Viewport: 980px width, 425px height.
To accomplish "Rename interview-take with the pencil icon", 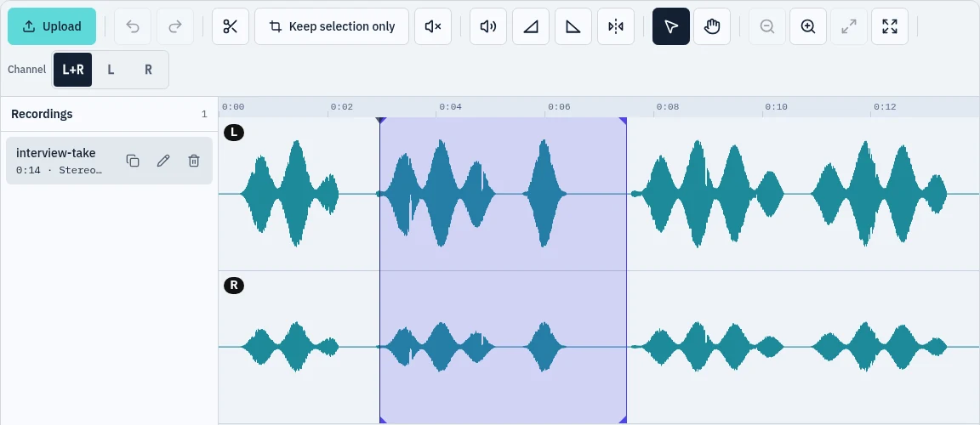I will (x=163, y=161).
